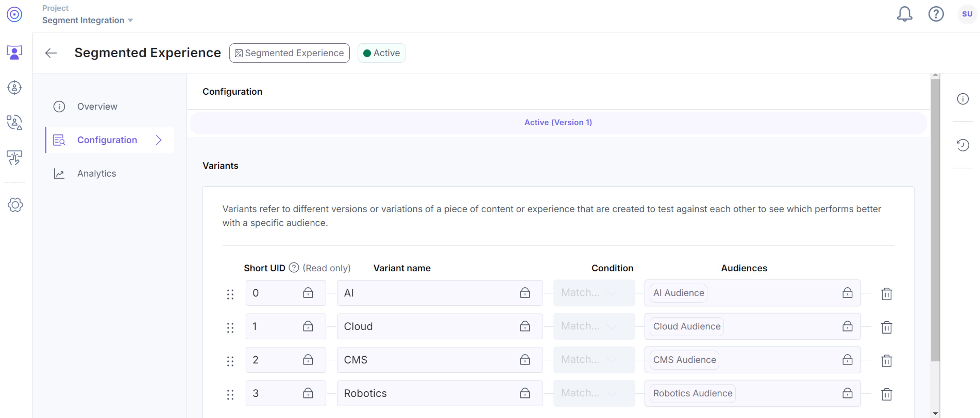
Task: Click the Condition column header
Action: point(612,268)
